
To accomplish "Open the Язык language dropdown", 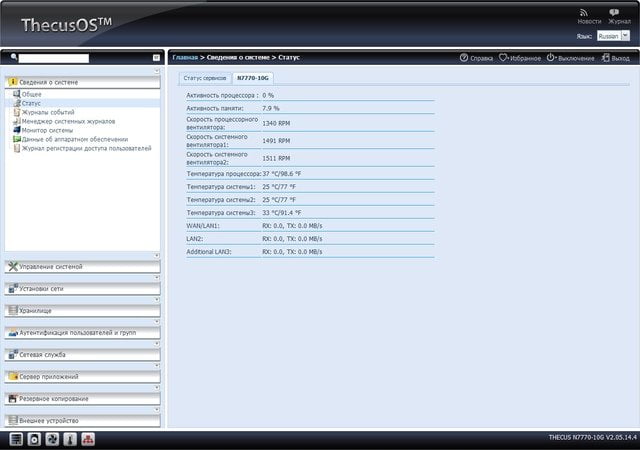I will tap(613, 36).
